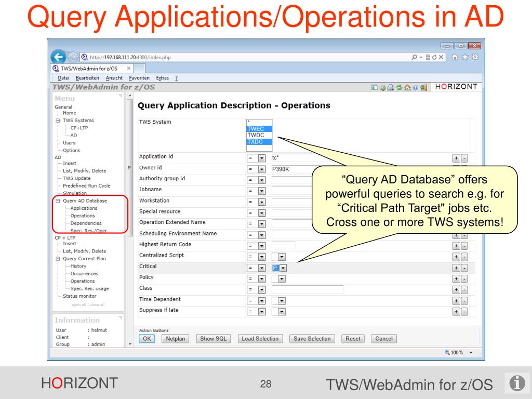Open Dependencies under Query AD Database
The width and height of the screenshot is (532, 399).
click(x=86, y=223)
